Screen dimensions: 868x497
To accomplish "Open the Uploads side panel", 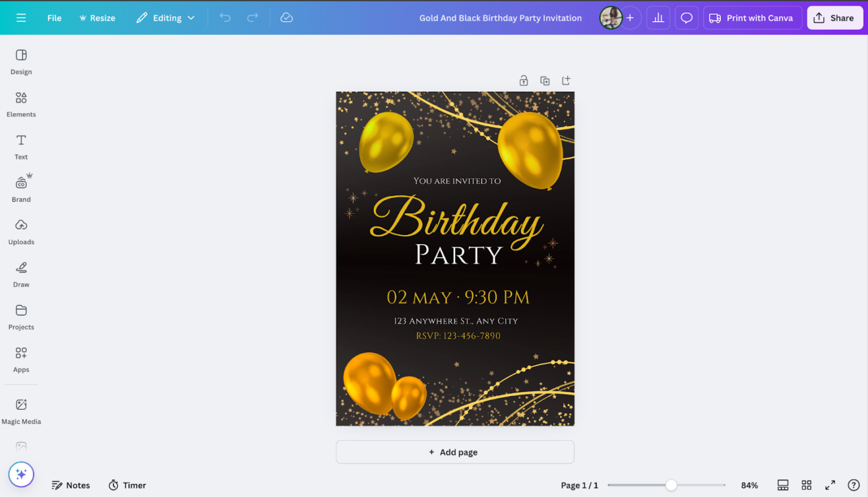I will [x=21, y=232].
